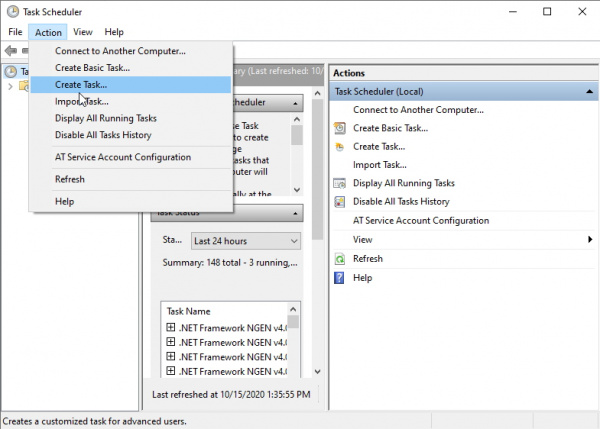Click the Task Scheduler clock icon in title bar
Screen dimensions: 600x429
coord(13,11)
